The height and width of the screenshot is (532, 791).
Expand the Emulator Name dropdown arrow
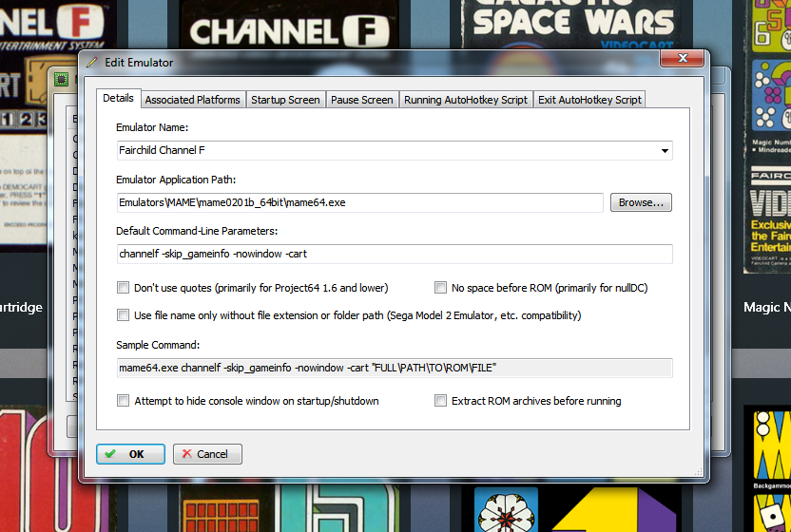(665, 151)
